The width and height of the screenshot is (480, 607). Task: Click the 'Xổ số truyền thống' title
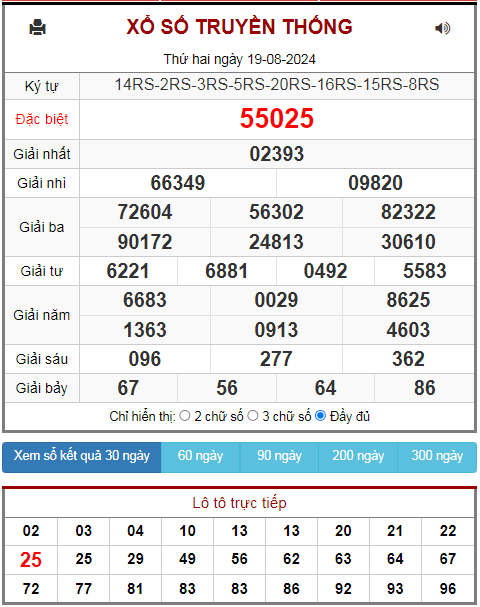[240, 27]
